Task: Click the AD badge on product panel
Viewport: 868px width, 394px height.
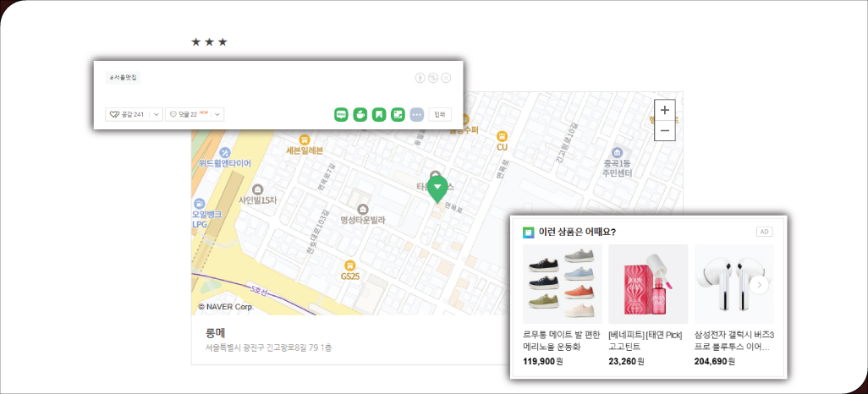Action: point(764,232)
